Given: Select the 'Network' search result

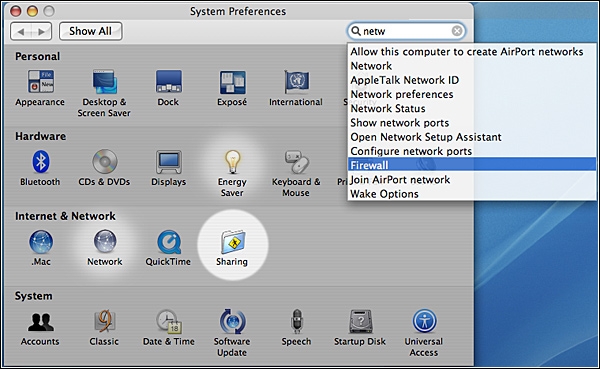Looking at the screenshot, I should 471,66.
